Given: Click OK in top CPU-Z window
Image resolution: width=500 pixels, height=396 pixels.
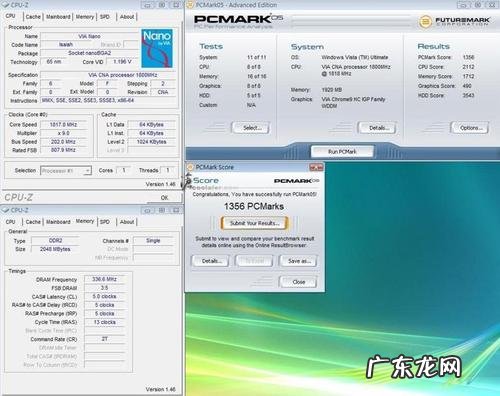Looking at the screenshot, I should (x=164, y=198).
